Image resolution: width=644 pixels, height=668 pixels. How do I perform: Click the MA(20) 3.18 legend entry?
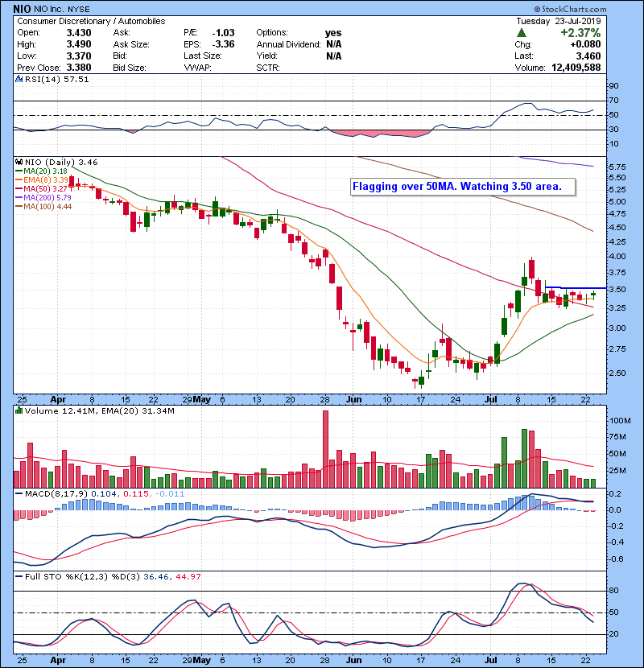click(41, 171)
